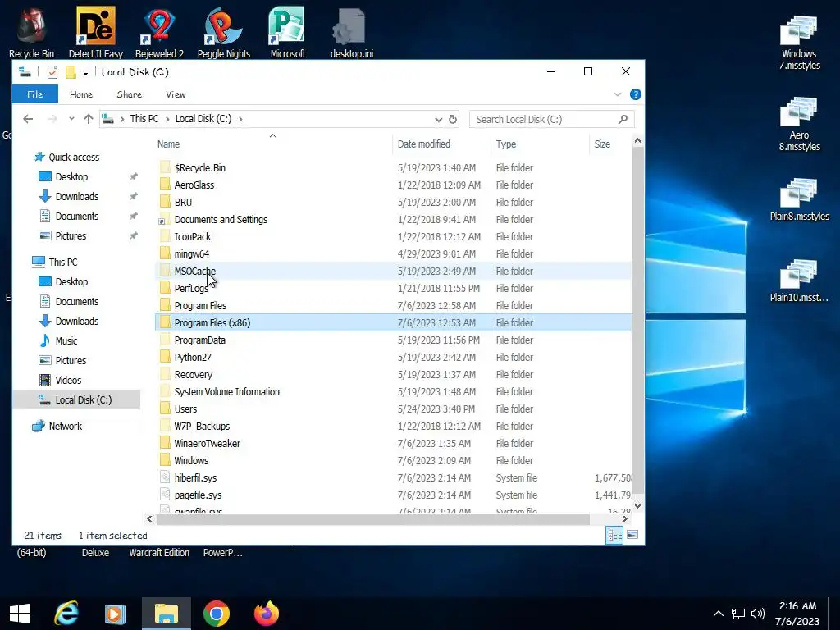Unpin Downloads from Quick access
840x630 pixels.
[x=134, y=196]
